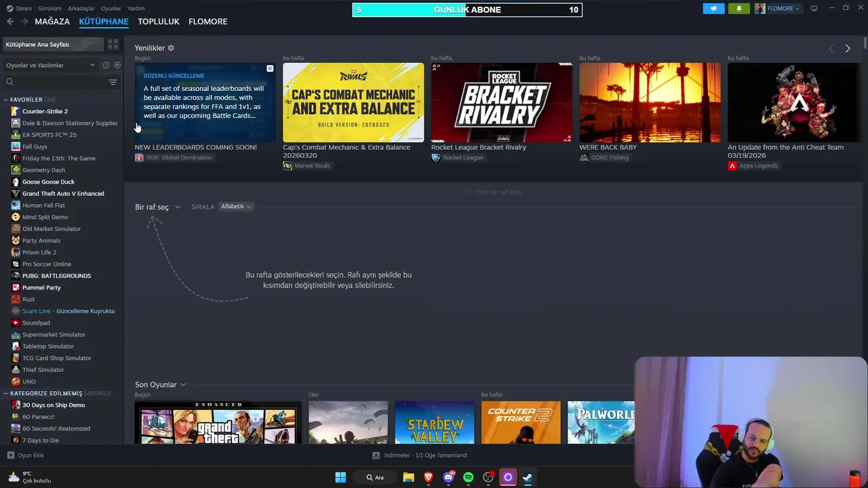Open the Yardım menu

[x=136, y=8]
